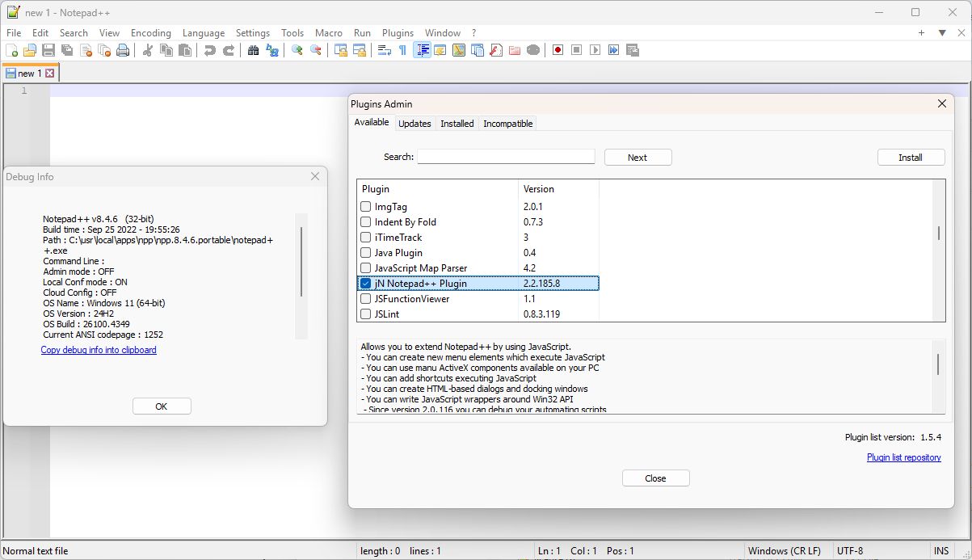Undo the last action via toolbar
Screen dimensions: 972x560
[x=210, y=50]
